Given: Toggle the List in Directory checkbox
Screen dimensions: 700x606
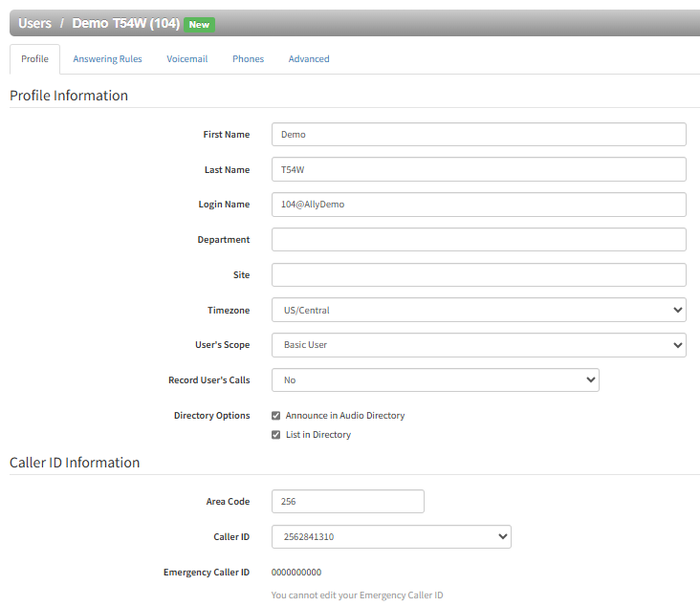Looking at the screenshot, I should [x=276, y=435].
